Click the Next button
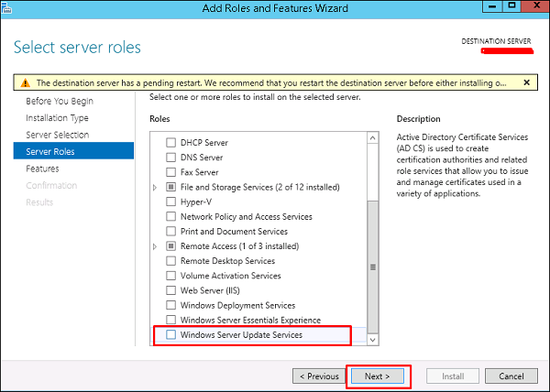550x392 pixels. [x=378, y=376]
